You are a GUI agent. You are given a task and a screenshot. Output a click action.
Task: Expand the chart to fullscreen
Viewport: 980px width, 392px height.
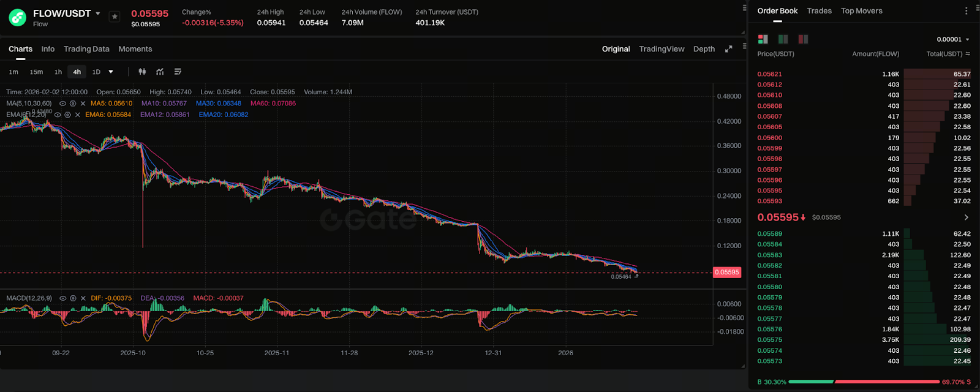pos(728,49)
